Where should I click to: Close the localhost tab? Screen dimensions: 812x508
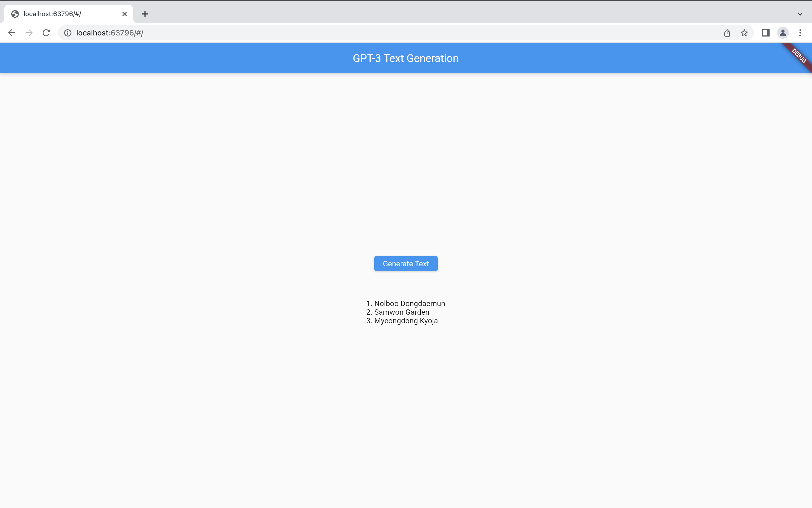click(124, 14)
